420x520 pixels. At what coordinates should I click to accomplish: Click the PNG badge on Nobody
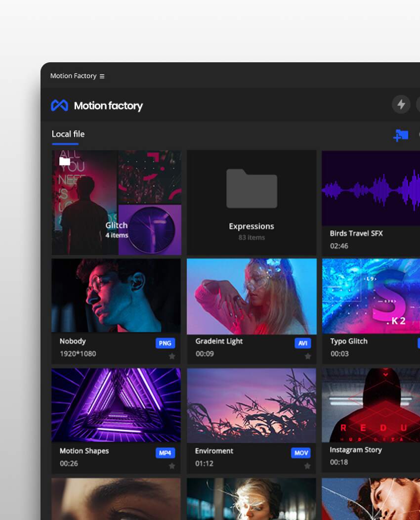[165, 343]
